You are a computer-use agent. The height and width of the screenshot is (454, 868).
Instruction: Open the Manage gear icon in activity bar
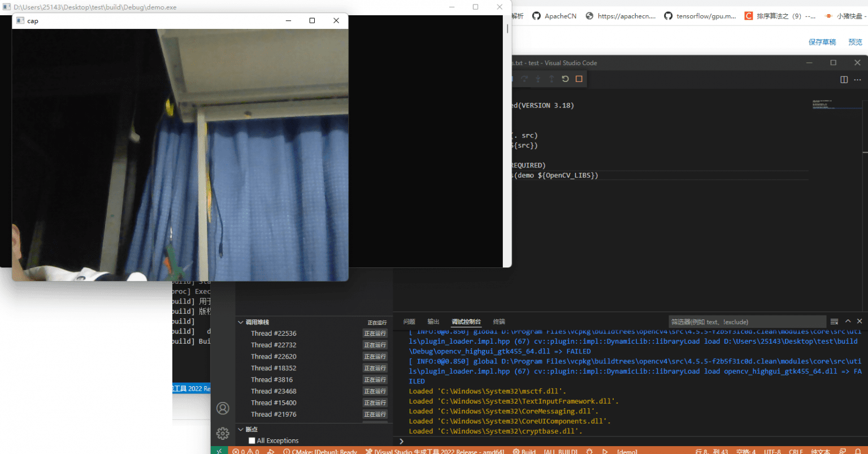223,433
